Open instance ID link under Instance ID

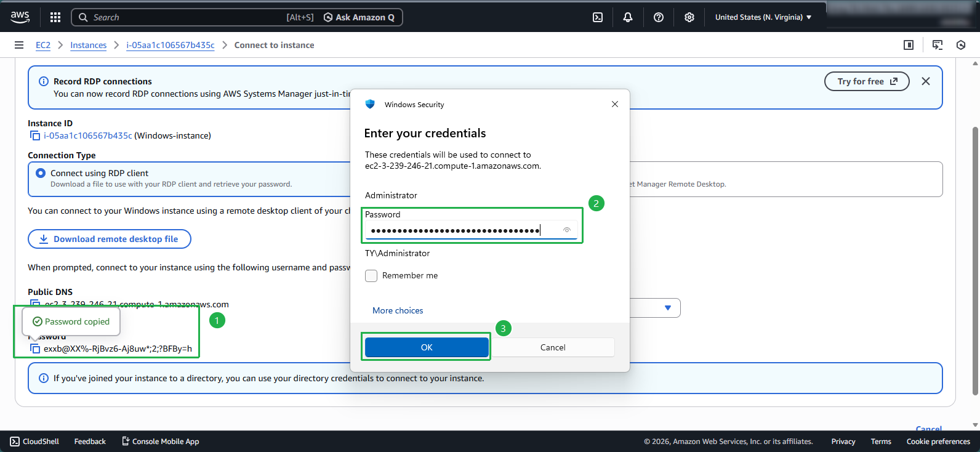coord(87,135)
